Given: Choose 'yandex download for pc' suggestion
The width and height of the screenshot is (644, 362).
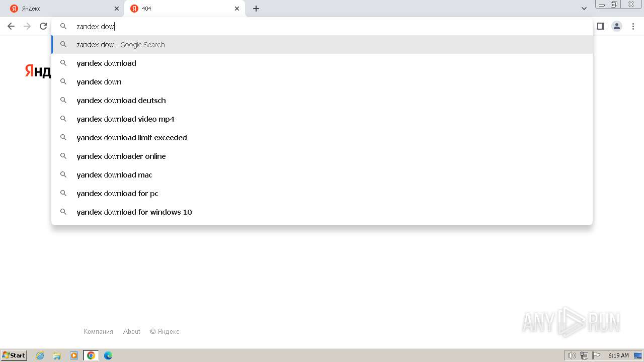Looking at the screenshot, I should coord(322,194).
